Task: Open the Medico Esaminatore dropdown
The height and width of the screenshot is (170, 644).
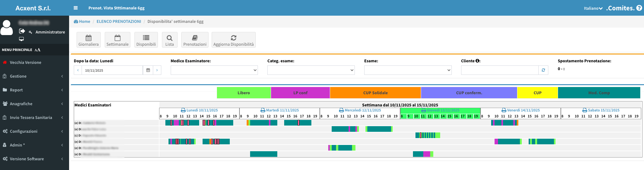Action: (214, 70)
